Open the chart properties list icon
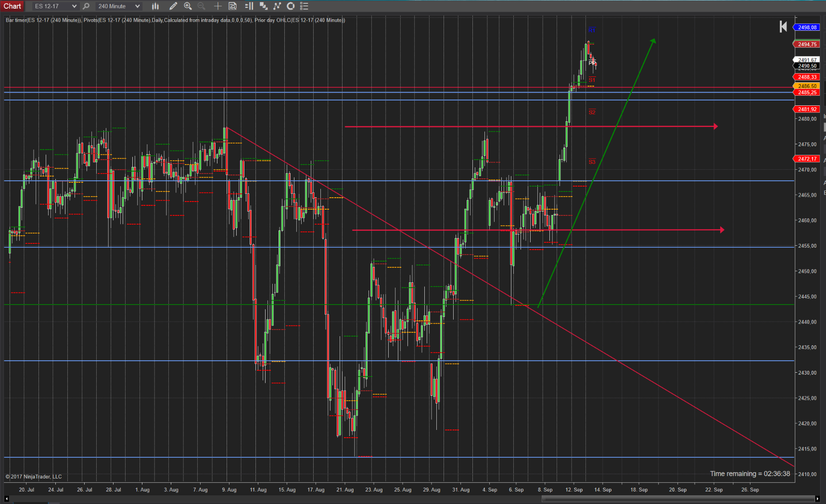The height and width of the screenshot is (504, 826). click(304, 6)
